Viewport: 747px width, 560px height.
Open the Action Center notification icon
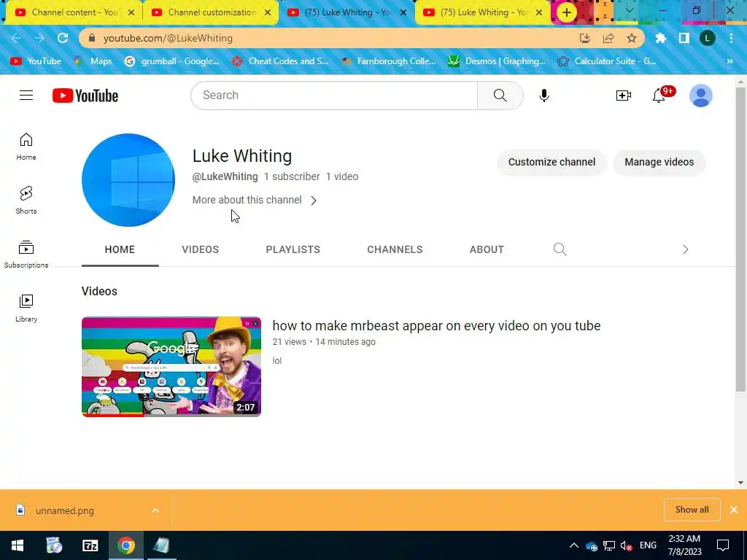point(723,545)
